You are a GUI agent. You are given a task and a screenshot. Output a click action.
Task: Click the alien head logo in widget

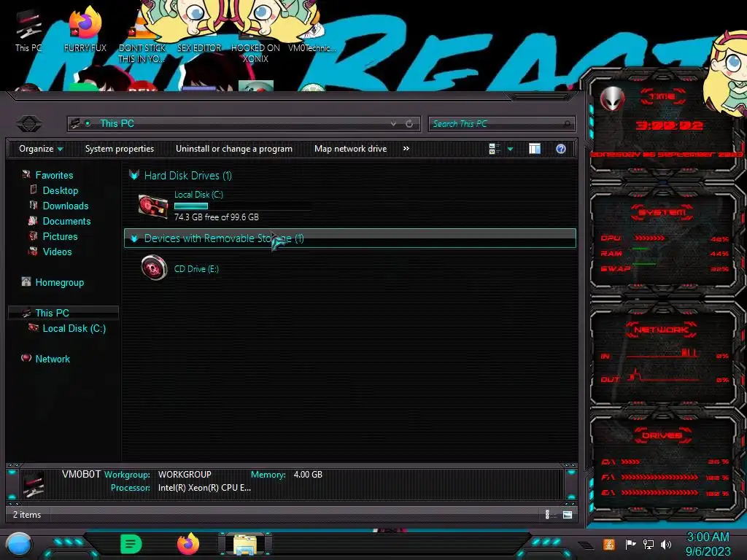[612, 99]
